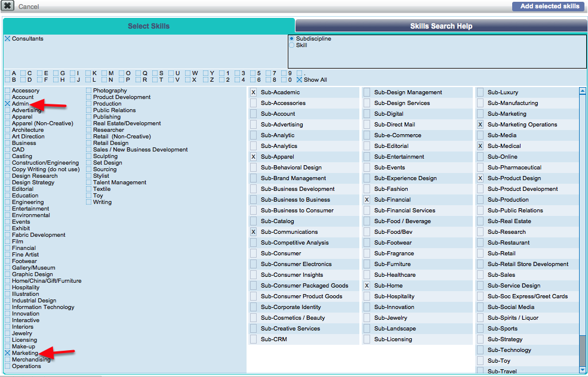Check the Sub-Social Media checkbox

click(x=480, y=307)
